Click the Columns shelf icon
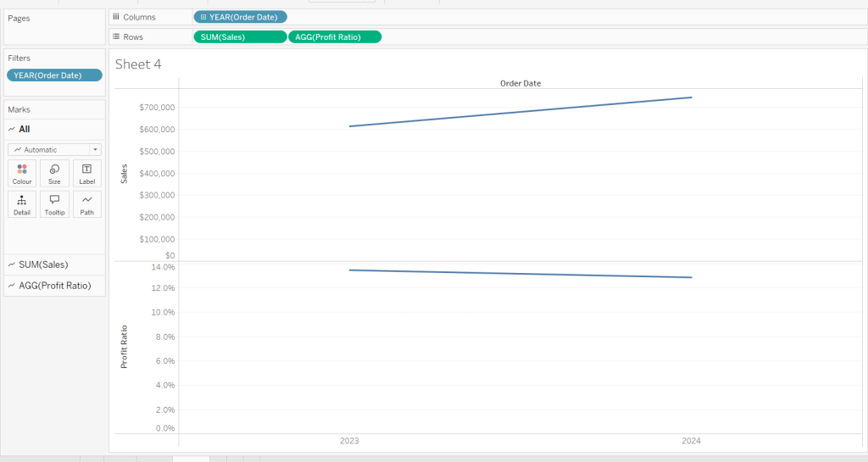The image size is (868, 462). (116, 16)
